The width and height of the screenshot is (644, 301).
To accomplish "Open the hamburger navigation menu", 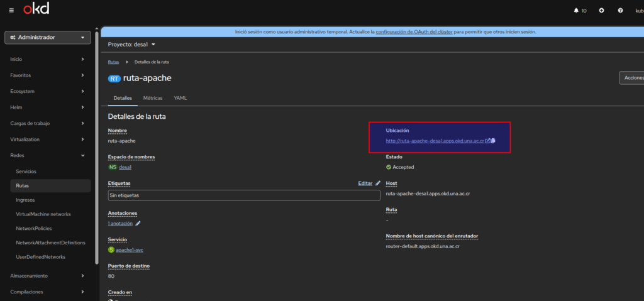I will click(11, 10).
